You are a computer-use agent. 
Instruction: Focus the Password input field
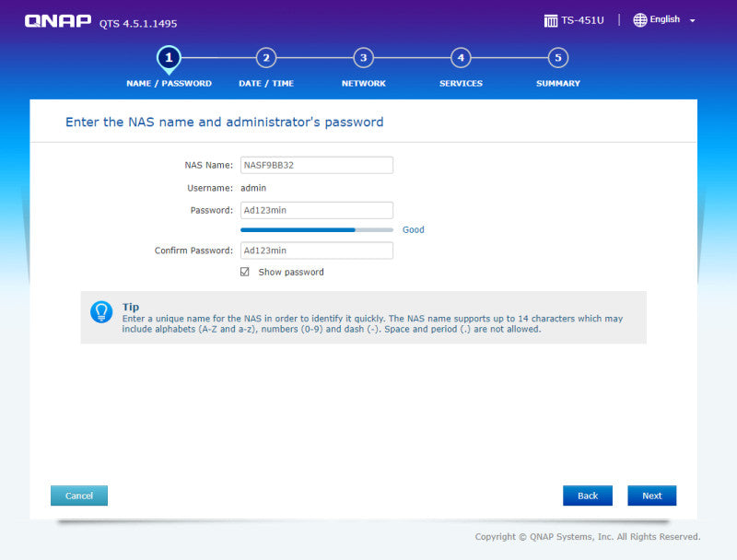[x=317, y=211]
